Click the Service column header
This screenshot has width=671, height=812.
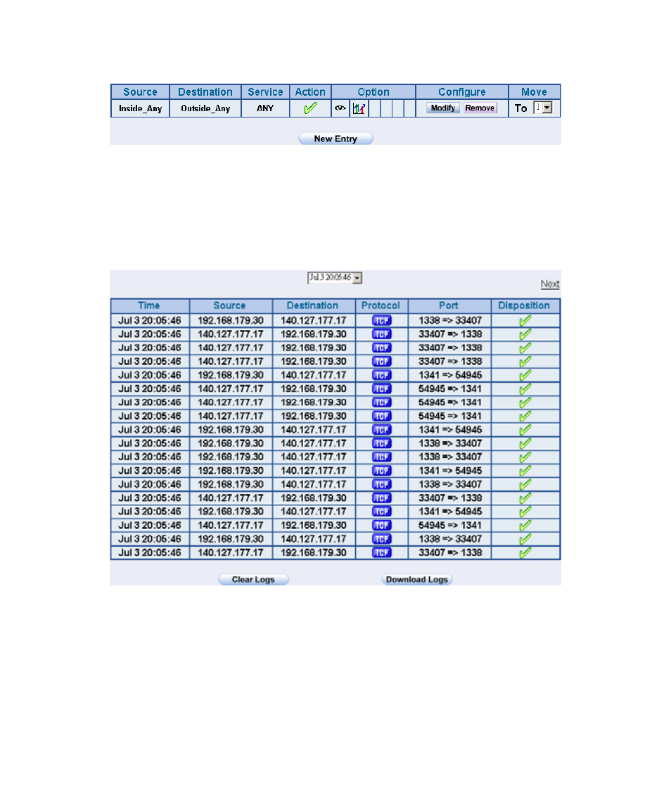tap(265, 92)
